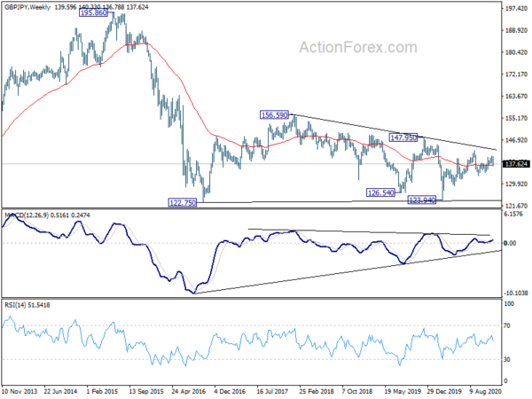This screenshot has height=399, width=532.
Task: Click the 24 Apr 2016 date label
Action: click(x=189, y=391)
